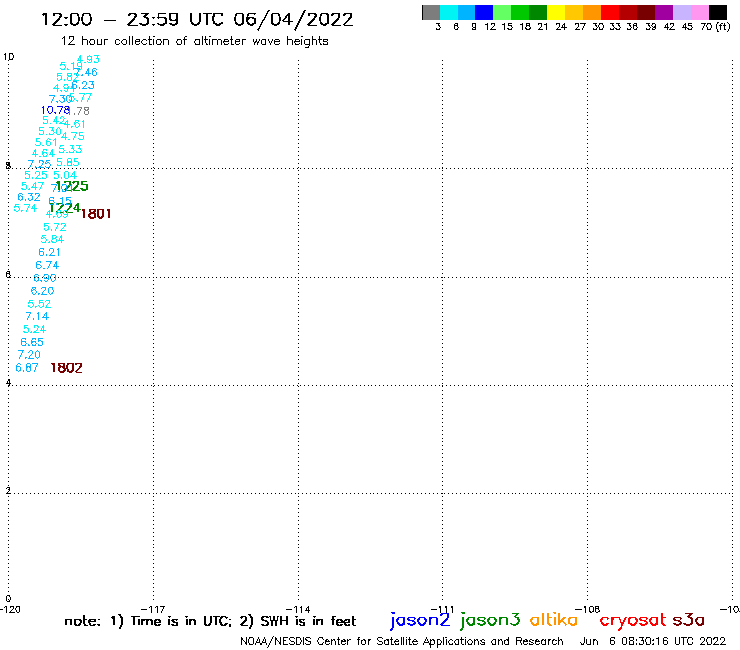Click the wave height value 5.24

(x=34, y=329)
